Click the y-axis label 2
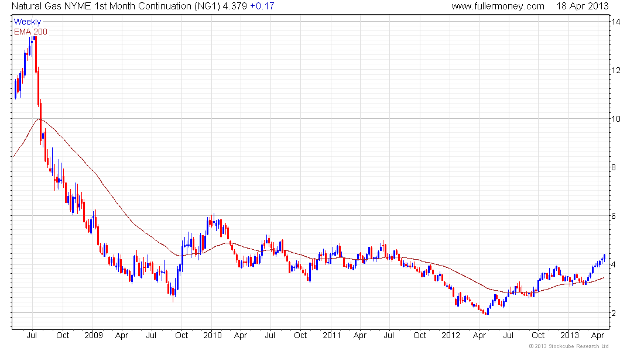This screenshot has width=644, height=351. 613,313
